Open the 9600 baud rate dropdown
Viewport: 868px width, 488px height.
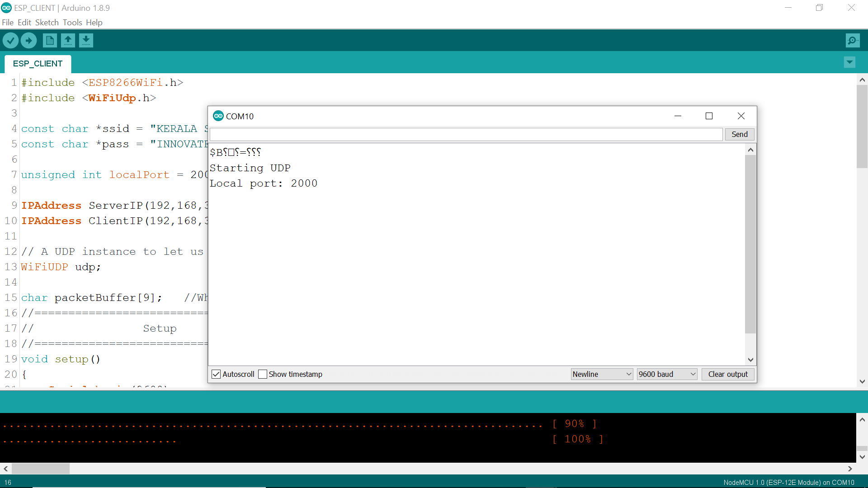pyautogui.click(x=667, y=374)
